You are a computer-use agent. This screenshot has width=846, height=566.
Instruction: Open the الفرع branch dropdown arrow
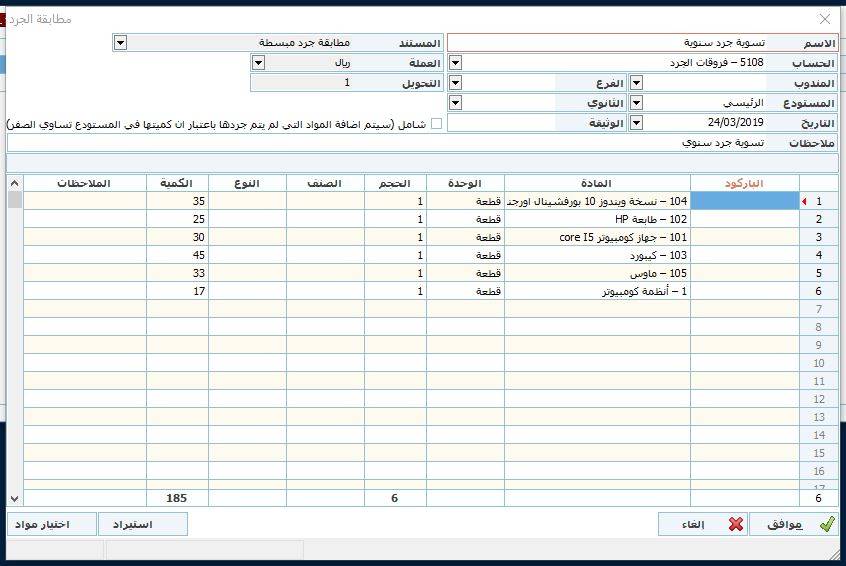click(x=455, y=83)
